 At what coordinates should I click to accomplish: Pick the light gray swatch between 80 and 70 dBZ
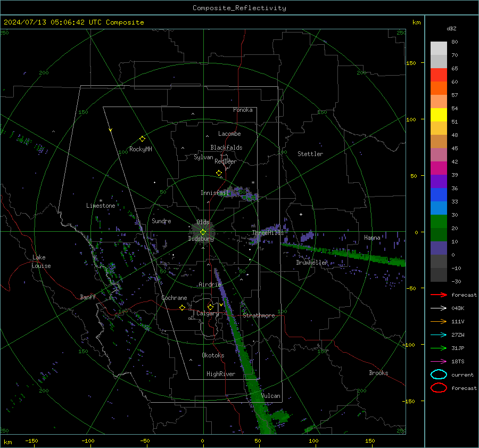[439, 48]
